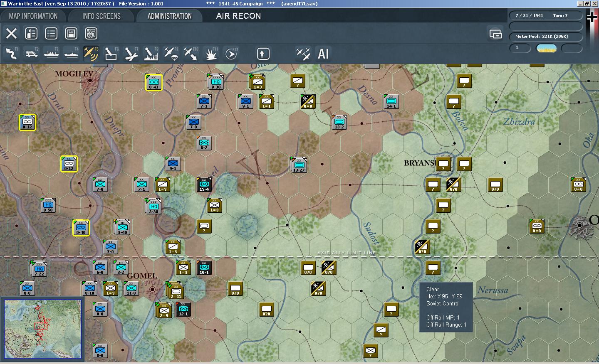The width and height of the screenshot is (599, 364).
Task: Select the F8 bomb city mode icon
Action: point(151,54)
